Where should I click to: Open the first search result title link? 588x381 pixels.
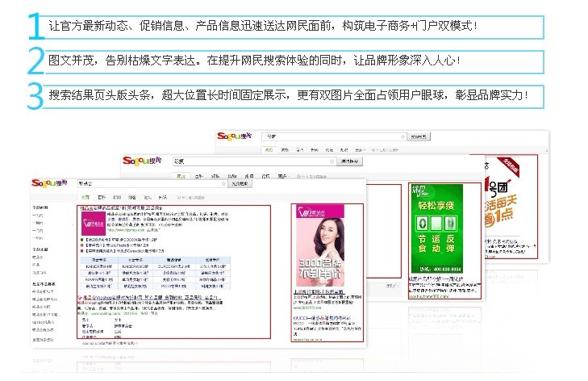[x=129, y=207]
